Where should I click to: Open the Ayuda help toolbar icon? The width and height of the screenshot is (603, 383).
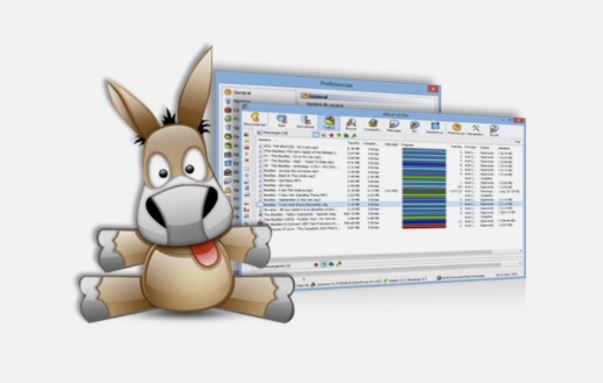[x=494, y=130]
